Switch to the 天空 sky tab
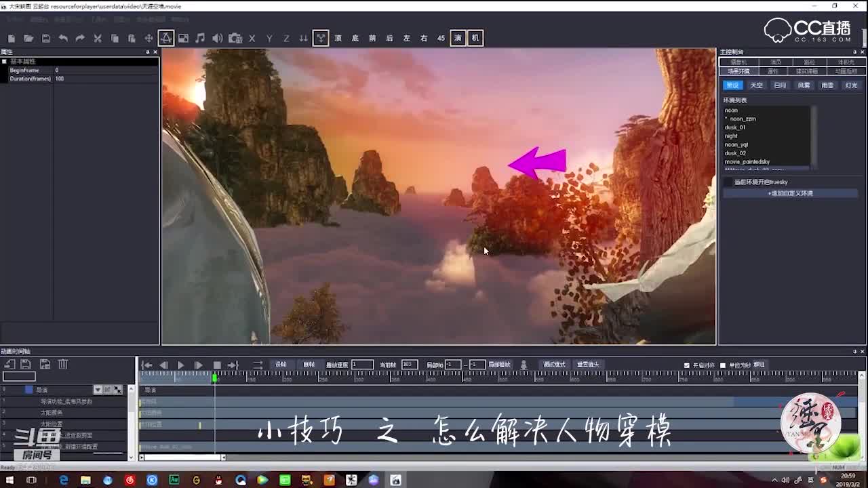 click(756, 85)
